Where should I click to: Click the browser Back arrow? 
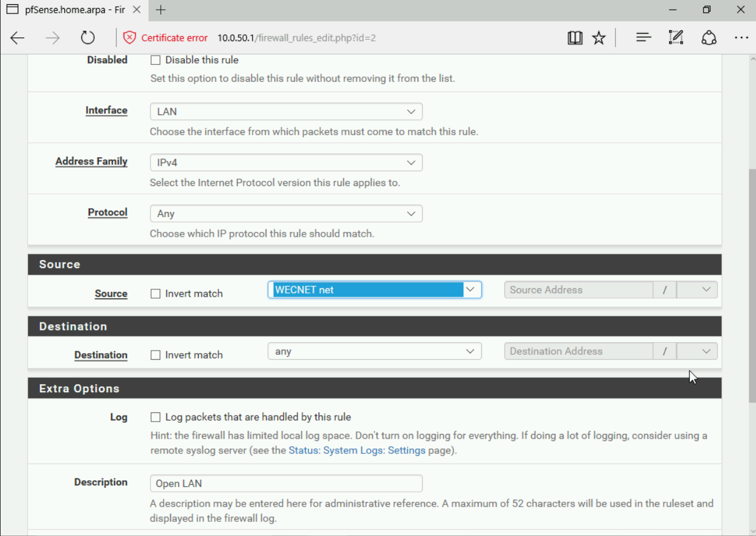tap(18, 38)
